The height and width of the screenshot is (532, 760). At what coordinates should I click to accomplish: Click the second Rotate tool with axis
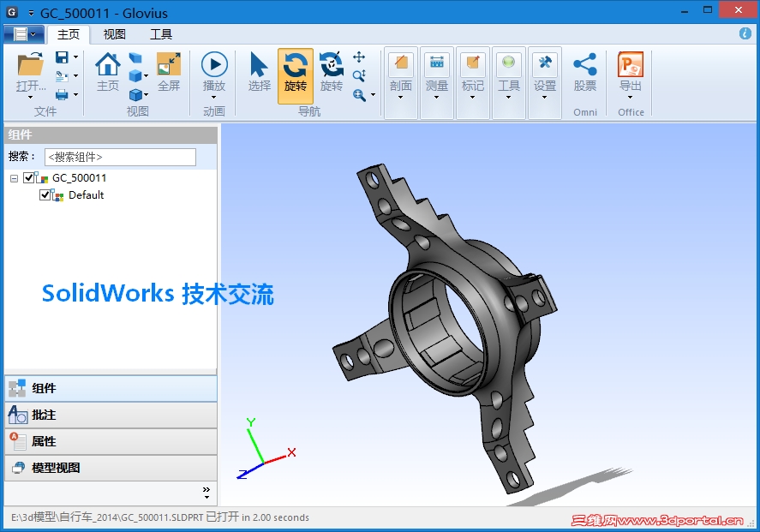(x=332, y=64)
